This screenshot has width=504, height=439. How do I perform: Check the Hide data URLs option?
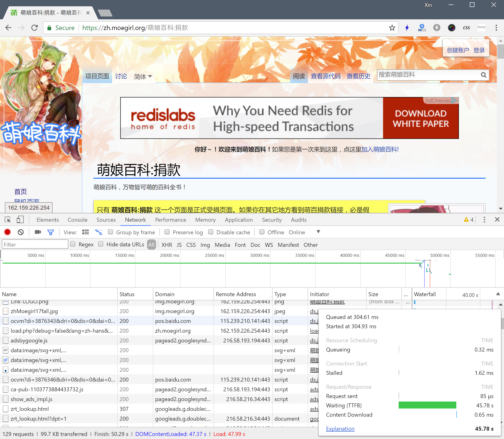coord(101,244)
